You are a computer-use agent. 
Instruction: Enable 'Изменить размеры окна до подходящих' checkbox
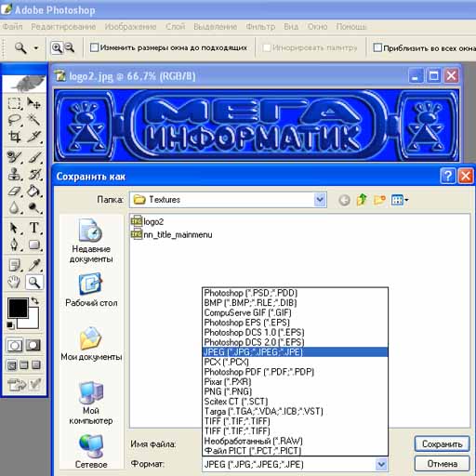tap(94, 47)
